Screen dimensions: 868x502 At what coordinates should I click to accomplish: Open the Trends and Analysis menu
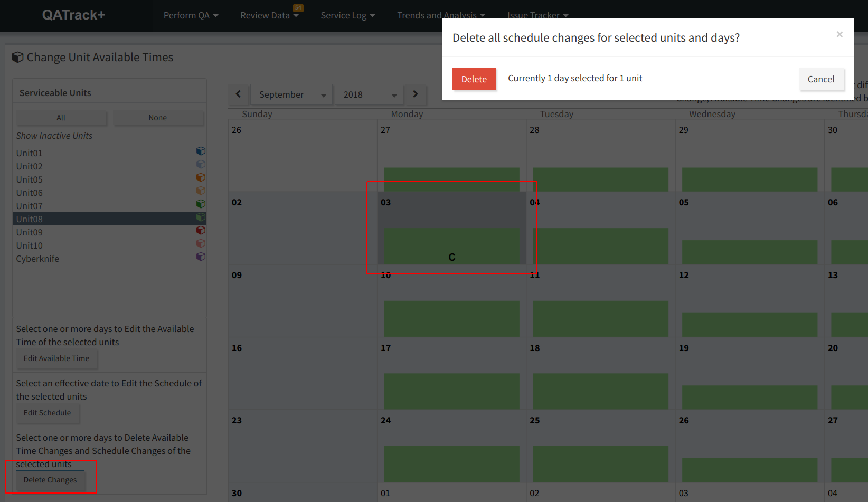pyautogui.click(x=441, y=15)
